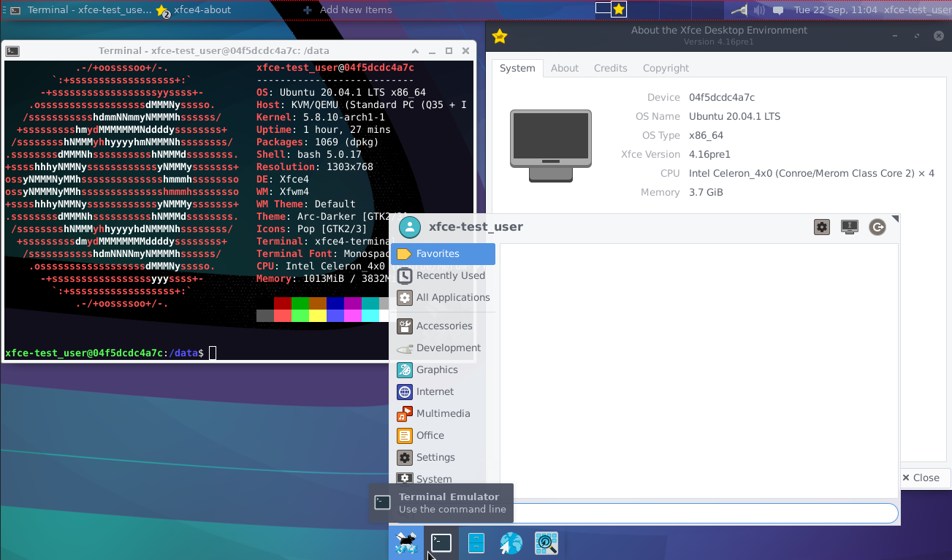This screenshot has width=952, height=560.
Task: Switch to the Credits tab
Action: click(611, 68)
